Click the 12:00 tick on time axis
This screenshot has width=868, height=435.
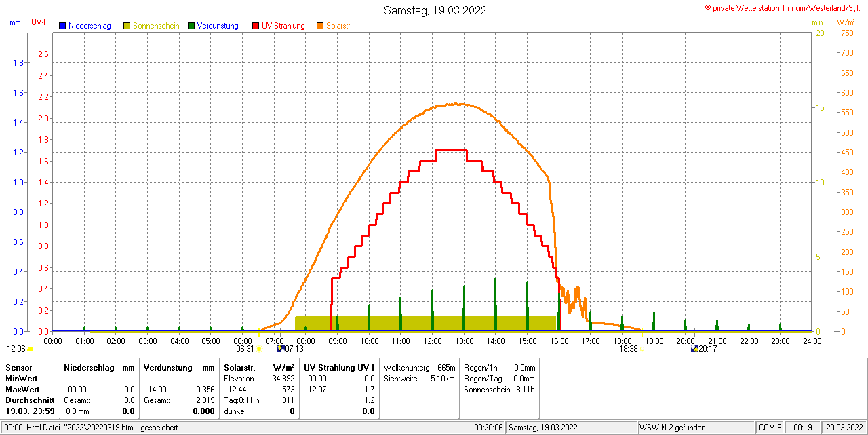432,341
